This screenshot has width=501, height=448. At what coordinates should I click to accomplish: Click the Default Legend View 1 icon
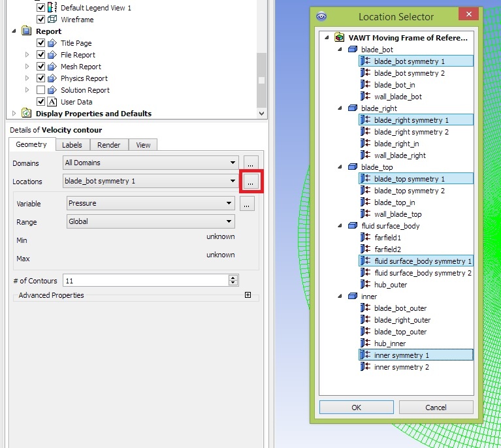click(x=52, y=7)
